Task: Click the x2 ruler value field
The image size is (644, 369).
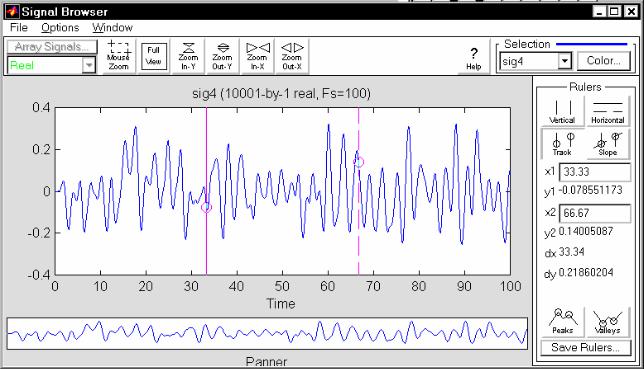Action: [x=595, y=213]
